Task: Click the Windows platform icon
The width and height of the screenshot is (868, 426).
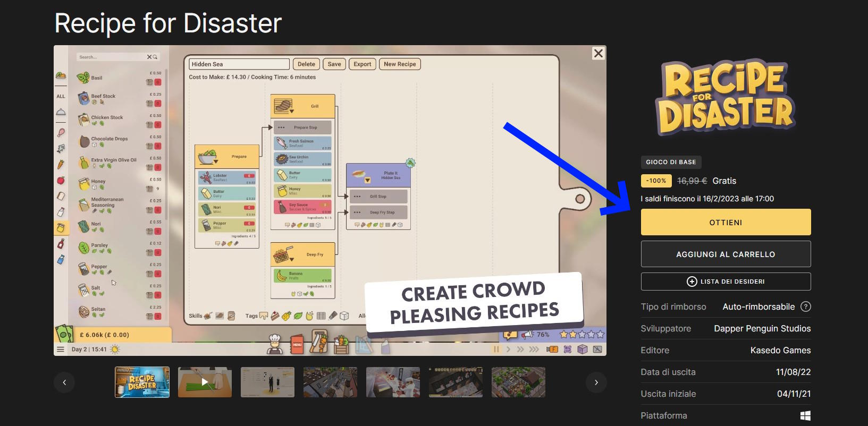Action: [x=805, y=415]
